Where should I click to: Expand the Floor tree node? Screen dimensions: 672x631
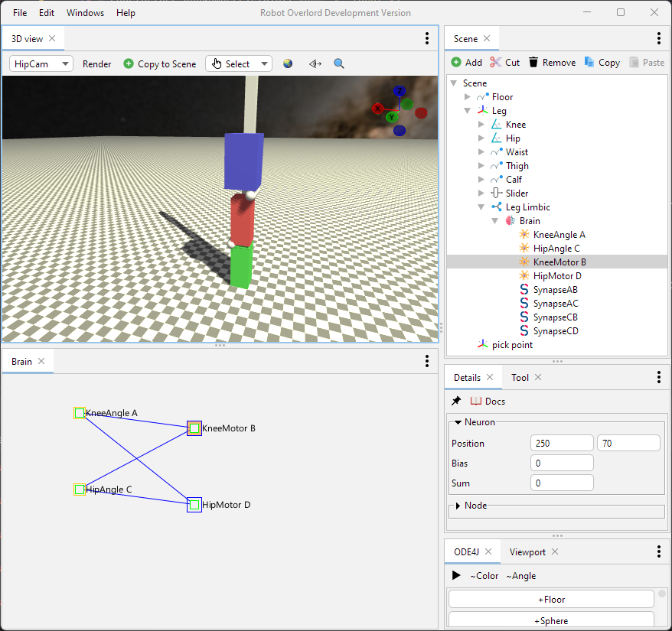467,97
